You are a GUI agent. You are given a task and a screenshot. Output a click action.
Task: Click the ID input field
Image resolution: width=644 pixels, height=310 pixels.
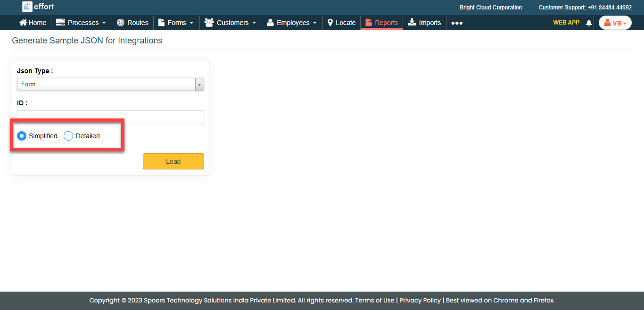(x=110, y=117)
